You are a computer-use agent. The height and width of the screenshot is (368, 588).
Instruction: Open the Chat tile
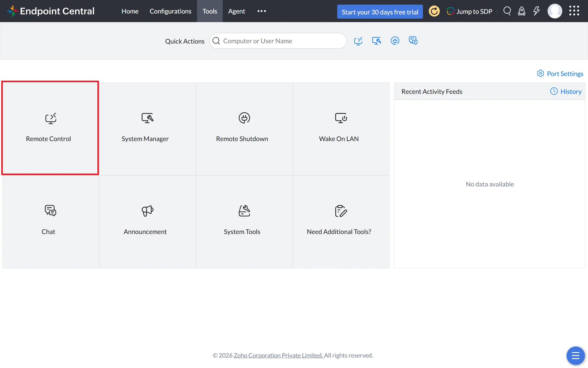click(x=51, y=222)
